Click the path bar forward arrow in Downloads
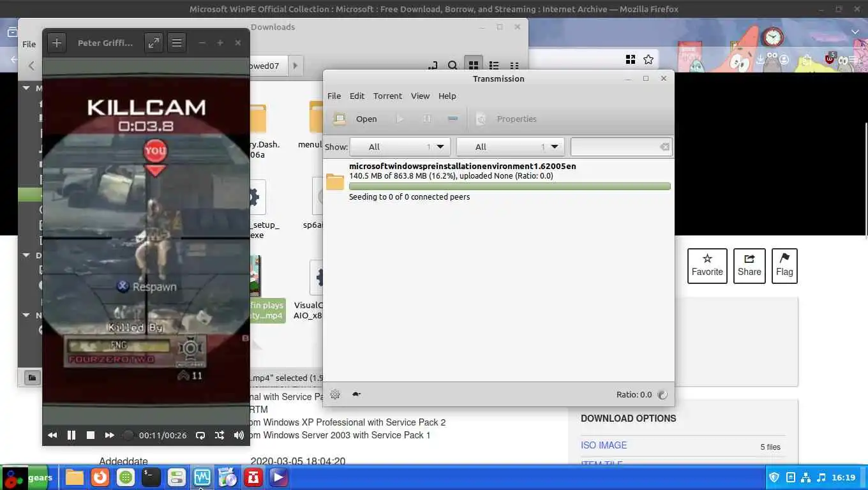The image size is (868, 490). 295,65
